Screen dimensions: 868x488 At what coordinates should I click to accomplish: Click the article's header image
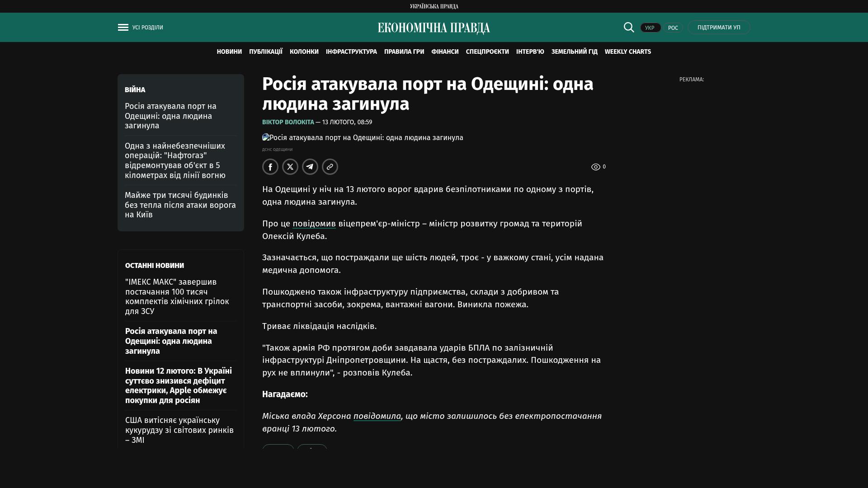click(363, 138)
